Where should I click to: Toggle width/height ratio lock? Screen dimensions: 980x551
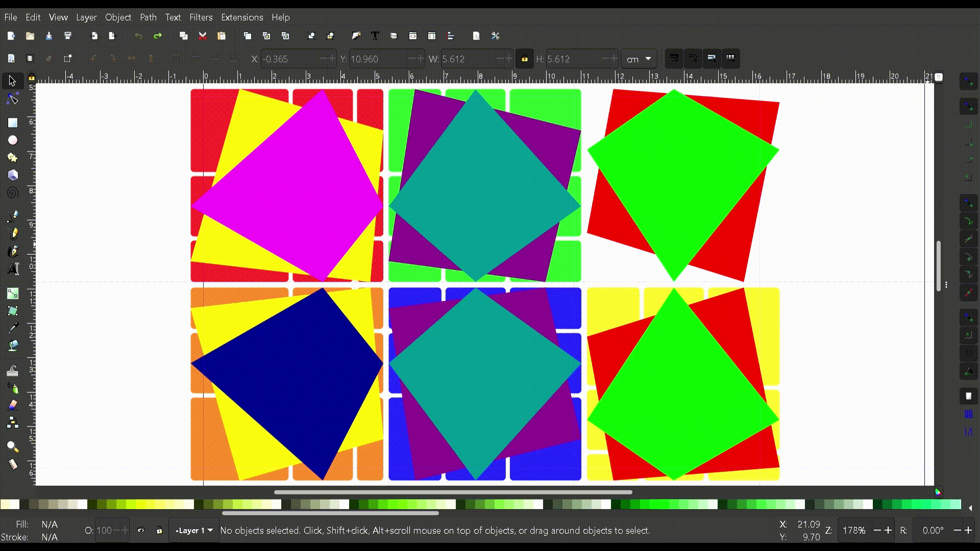[x=524, y=59]
